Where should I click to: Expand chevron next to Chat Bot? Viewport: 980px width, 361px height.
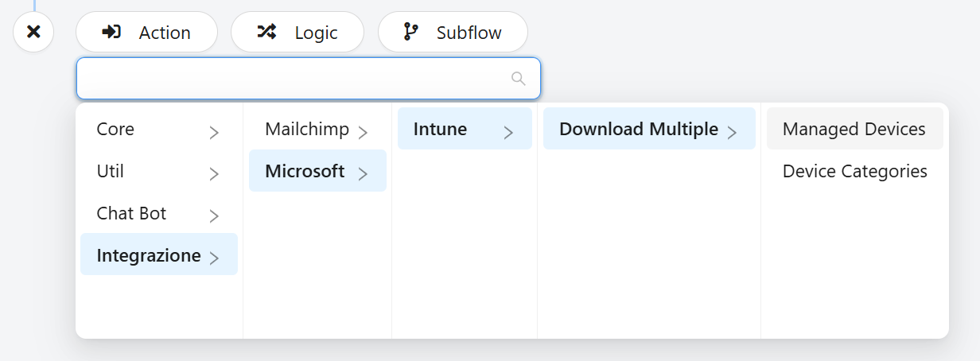pos(214,216)
